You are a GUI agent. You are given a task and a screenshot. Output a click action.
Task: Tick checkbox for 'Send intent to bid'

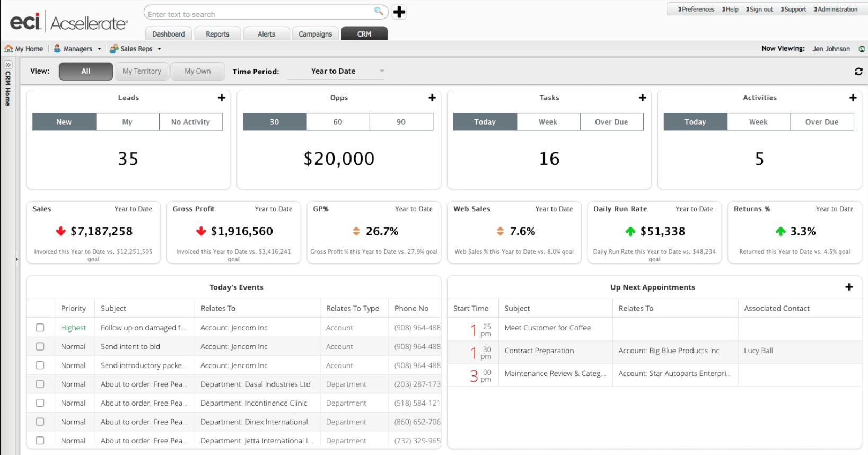tap(40, 346)
